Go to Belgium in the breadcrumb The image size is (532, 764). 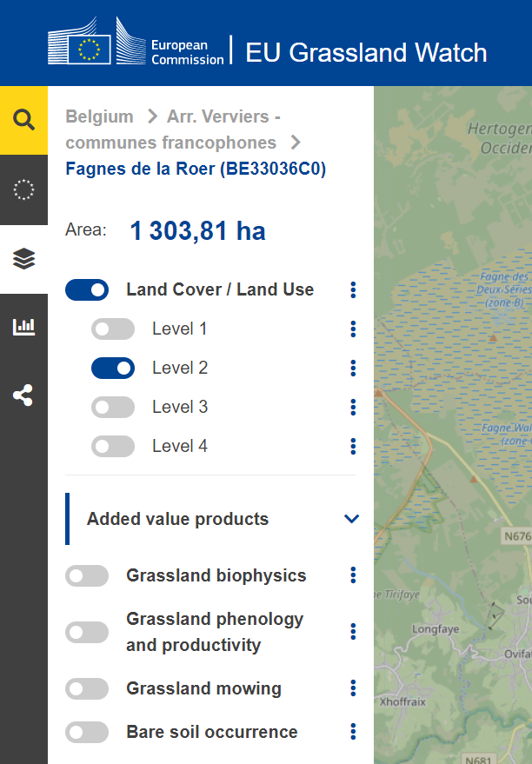tap(99, 116)
